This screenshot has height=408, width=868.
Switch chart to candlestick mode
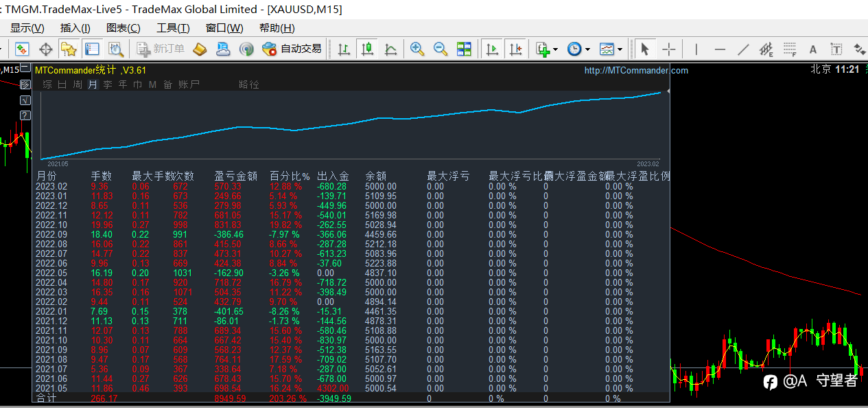point(368,49)
